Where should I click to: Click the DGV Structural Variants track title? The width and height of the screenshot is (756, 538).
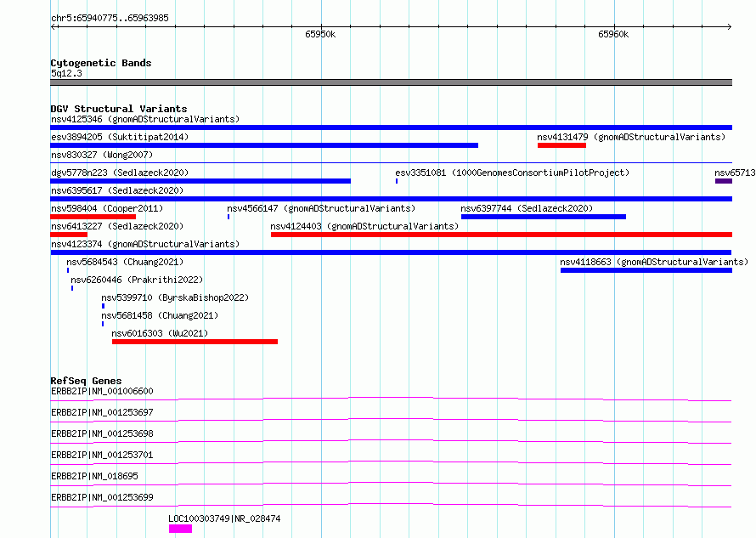[119, 109]
